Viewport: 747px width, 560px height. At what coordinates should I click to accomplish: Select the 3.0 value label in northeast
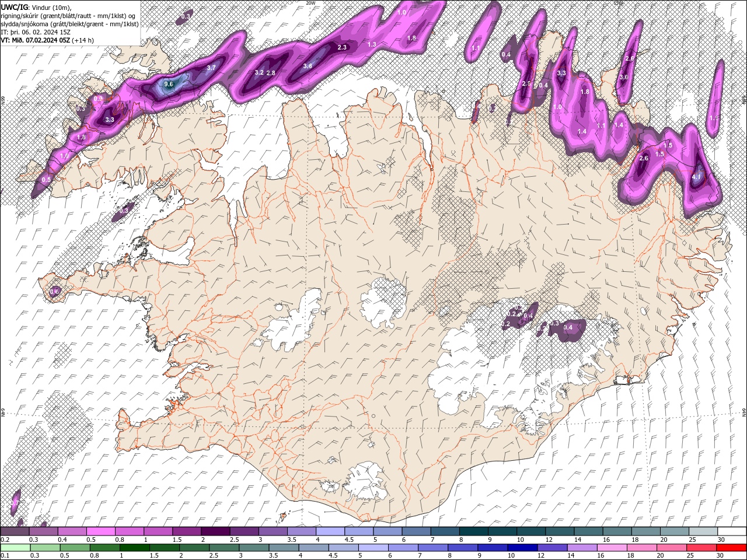(x=623, y=77)
